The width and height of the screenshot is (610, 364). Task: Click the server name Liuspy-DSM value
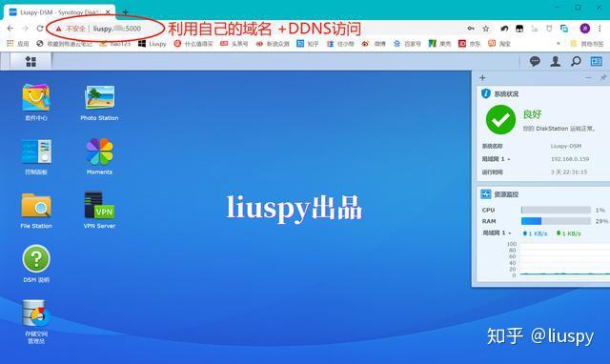point(566,146)
